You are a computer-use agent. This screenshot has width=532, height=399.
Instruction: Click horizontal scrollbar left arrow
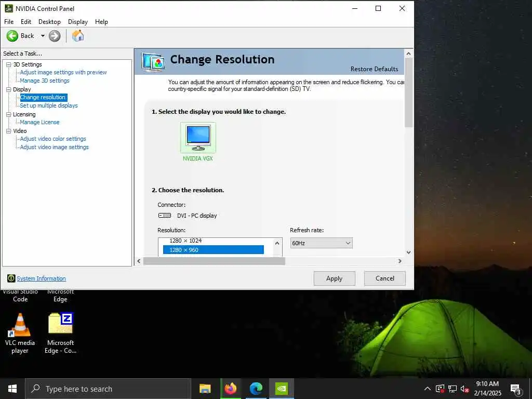point(139,261)
